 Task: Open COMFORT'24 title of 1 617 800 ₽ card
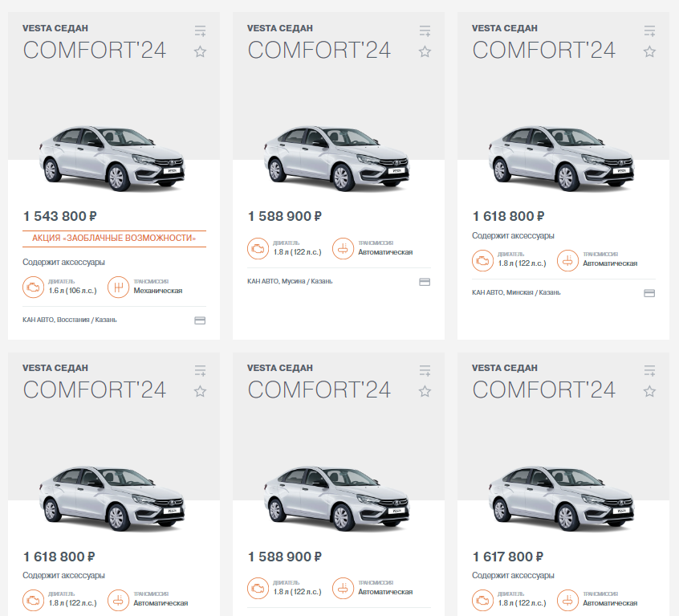(x=544, y=390)
